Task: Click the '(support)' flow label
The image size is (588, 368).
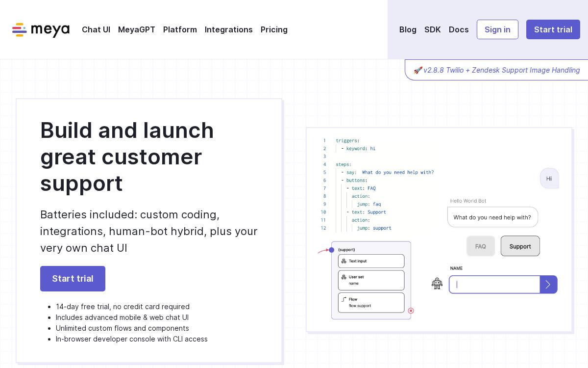Action: pyautogui.click(x=346, y=250)
